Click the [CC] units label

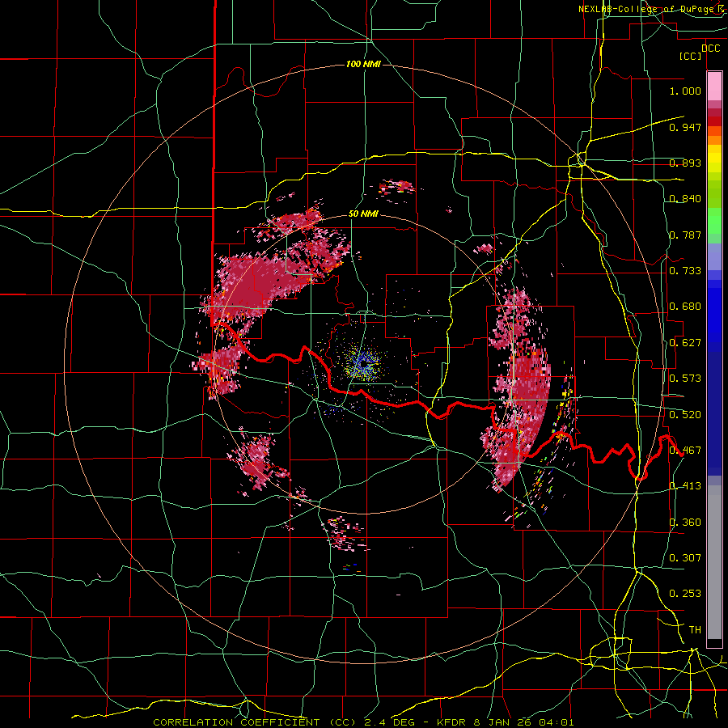coord(691,56)
